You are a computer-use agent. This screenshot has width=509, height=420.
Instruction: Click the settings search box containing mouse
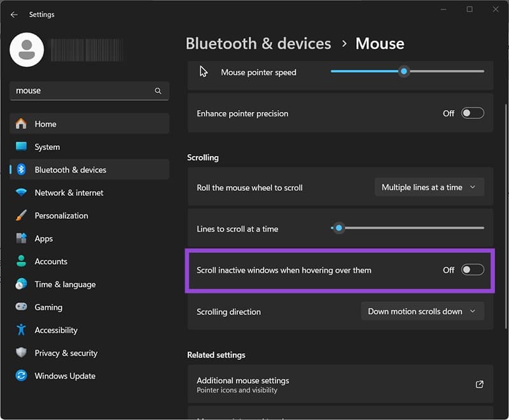tap(89, 91)
